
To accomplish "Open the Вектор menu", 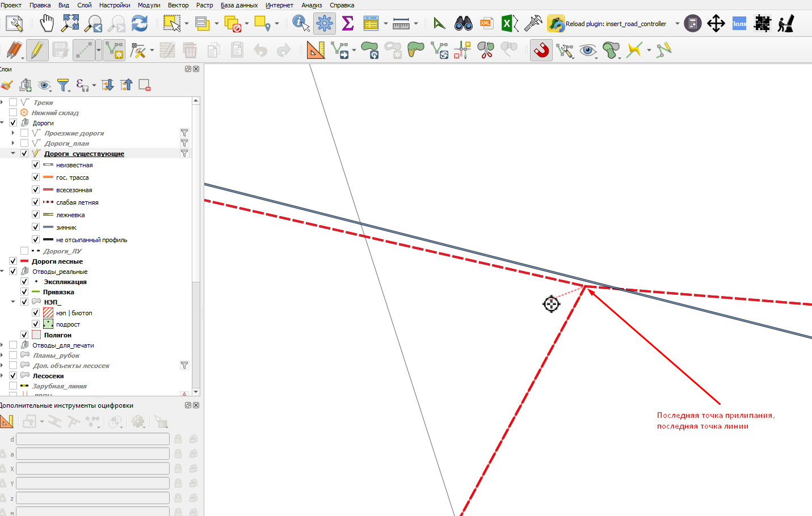I will pyautogui.click(x=178, y=5).
